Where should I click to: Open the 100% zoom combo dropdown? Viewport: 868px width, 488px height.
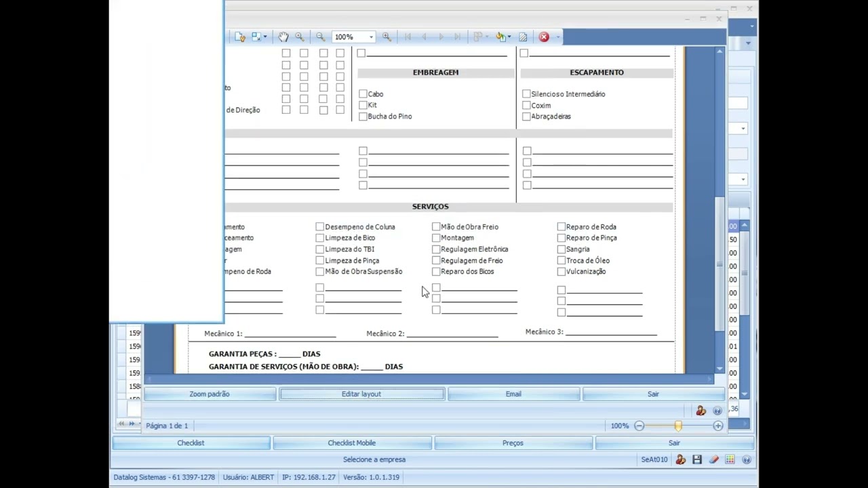click(x=371, y=37)
